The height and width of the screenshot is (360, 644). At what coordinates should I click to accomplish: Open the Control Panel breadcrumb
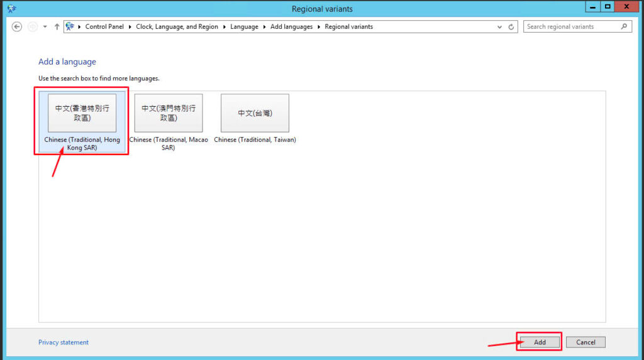[104, 26]
